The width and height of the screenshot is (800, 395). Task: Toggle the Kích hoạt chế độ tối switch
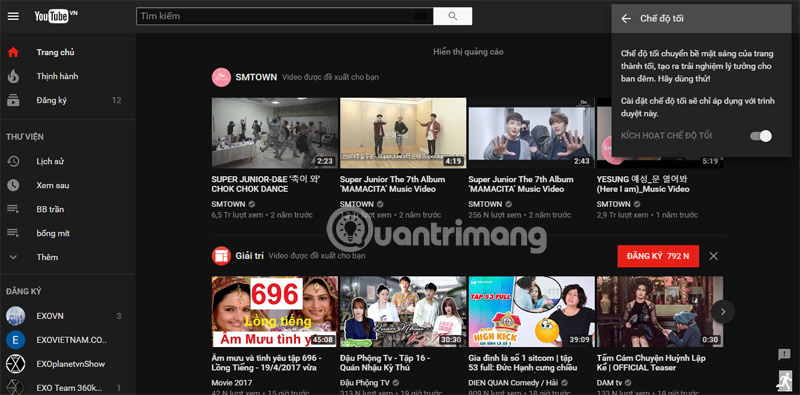click(761, 136)
